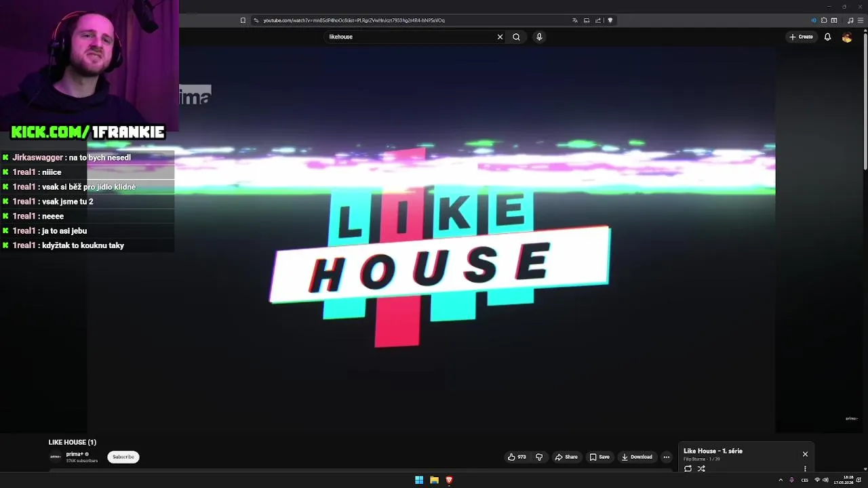868x488 pixels.
Task: Click the share icon in the address bar
Action: (598, 20)
